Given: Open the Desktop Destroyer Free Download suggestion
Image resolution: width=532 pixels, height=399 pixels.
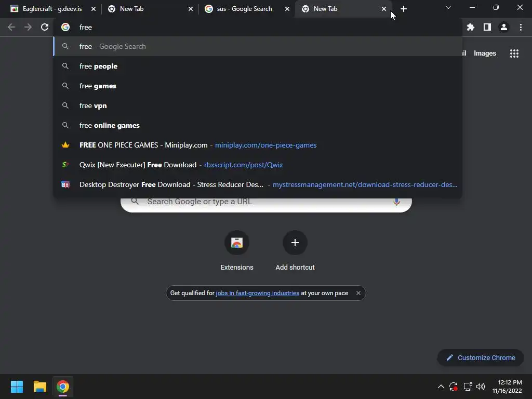Looking at the screenshot, I should pos(258,184).
